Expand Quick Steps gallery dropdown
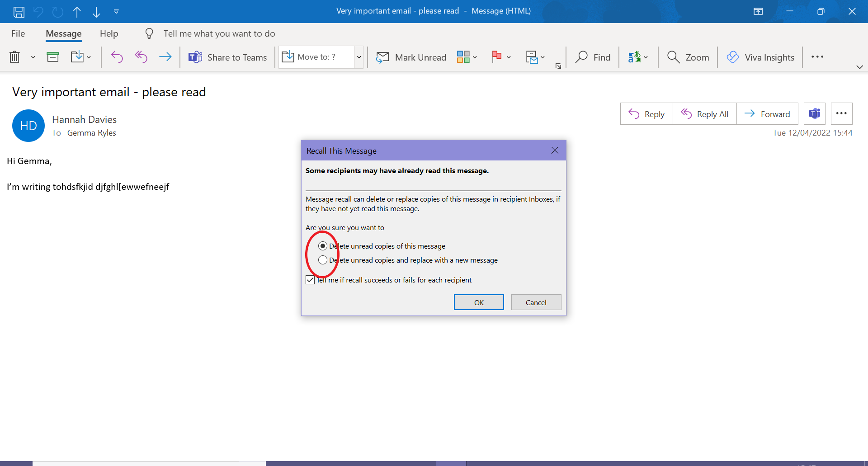Image resolution: width=868 pixels, height=466 pixels. pyautogui.click(x=359, y=57)
